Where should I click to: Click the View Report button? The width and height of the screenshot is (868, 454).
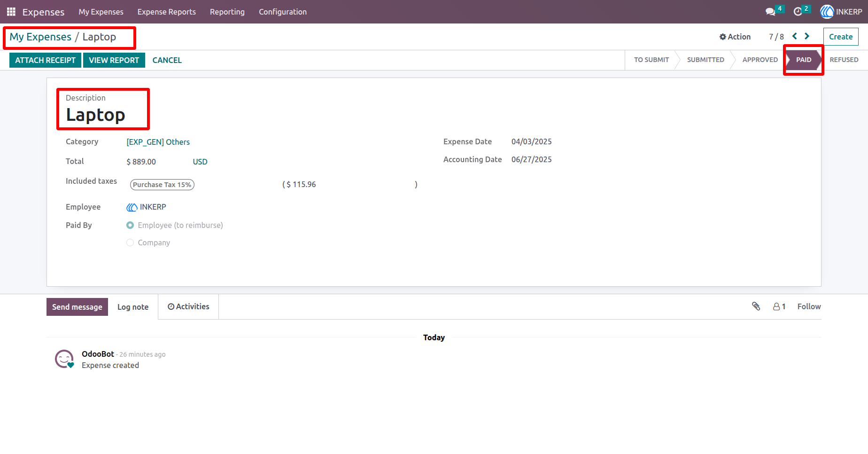click(x=114, y=60)
